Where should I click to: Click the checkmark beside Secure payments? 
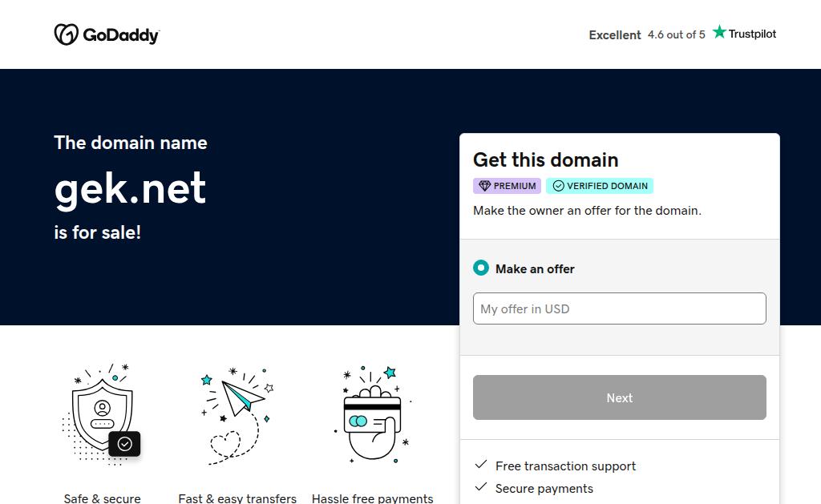pos(481,487)
